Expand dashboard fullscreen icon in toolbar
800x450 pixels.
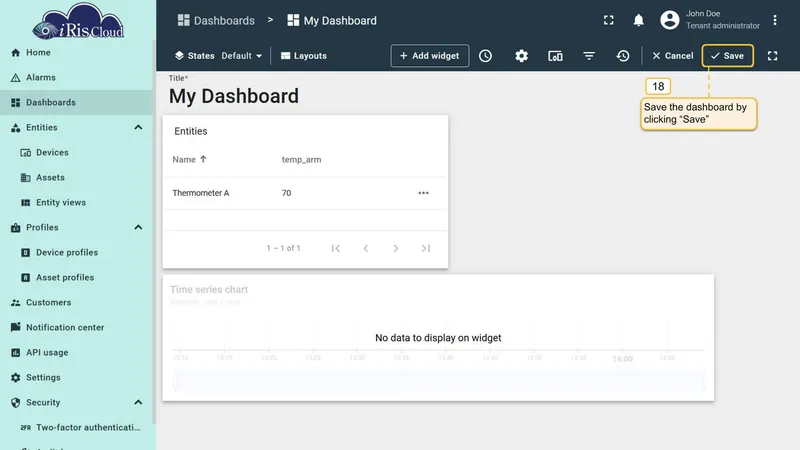tap(772, 56)
